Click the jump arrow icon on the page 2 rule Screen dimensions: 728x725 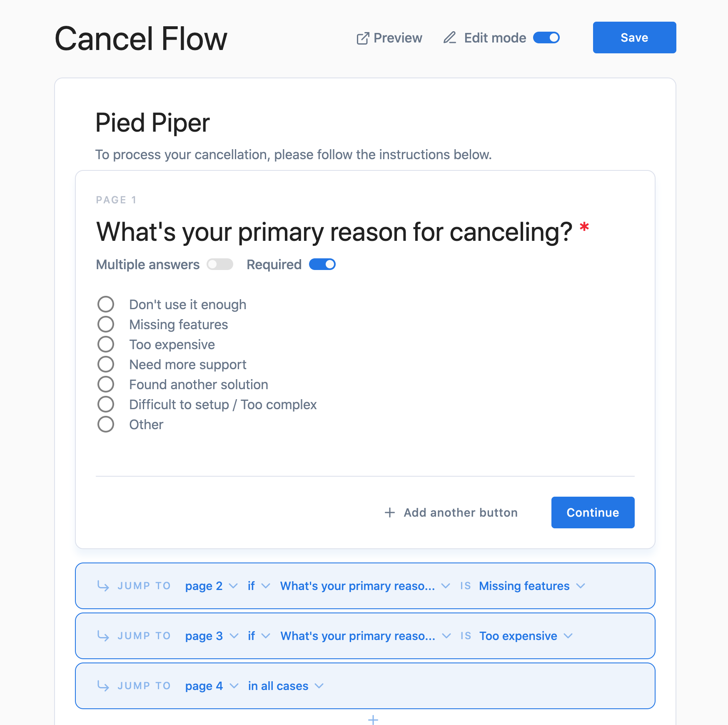(103, 586)
